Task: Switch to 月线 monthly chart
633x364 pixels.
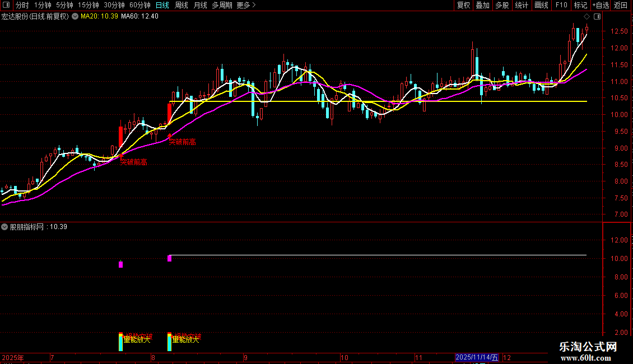Action: point(200,5)
